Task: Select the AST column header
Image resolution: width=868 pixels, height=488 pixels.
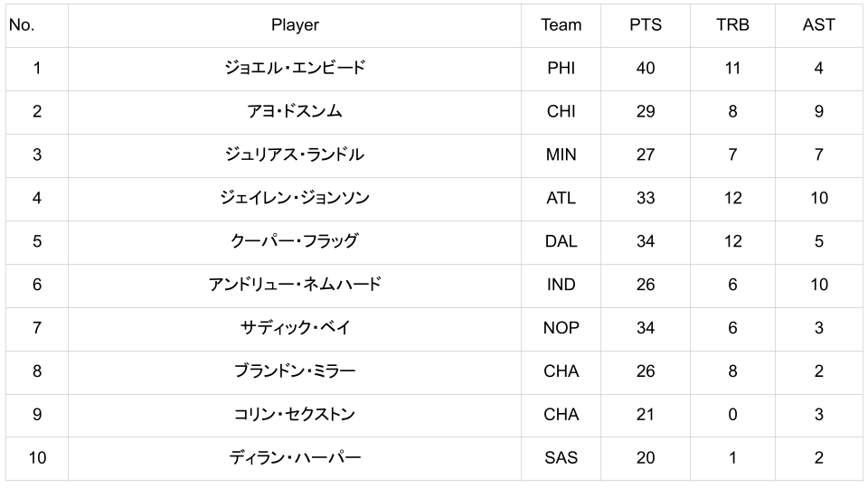Action: point(818,25)
